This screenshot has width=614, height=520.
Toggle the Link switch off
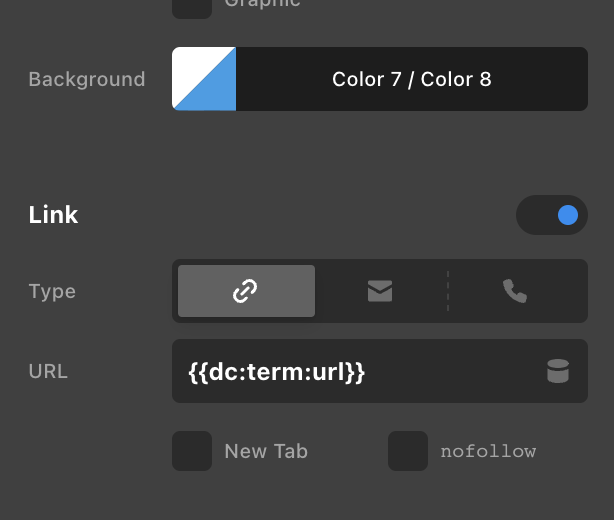click(552, 215)
